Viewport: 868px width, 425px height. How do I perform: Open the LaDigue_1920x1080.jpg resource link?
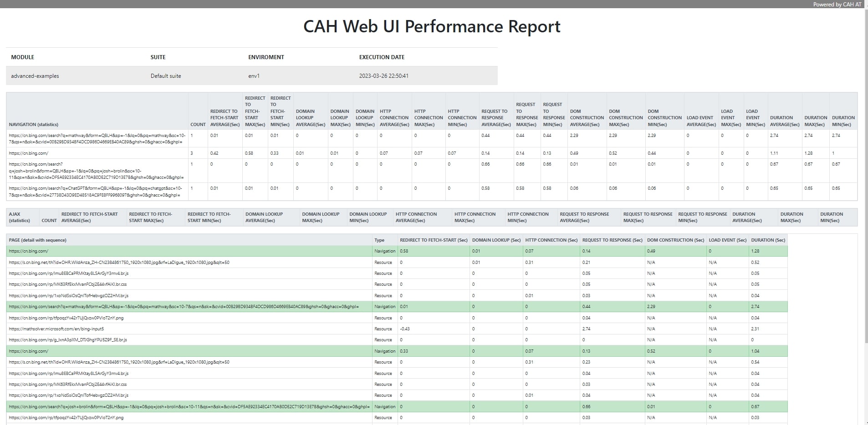pos(118,262)
